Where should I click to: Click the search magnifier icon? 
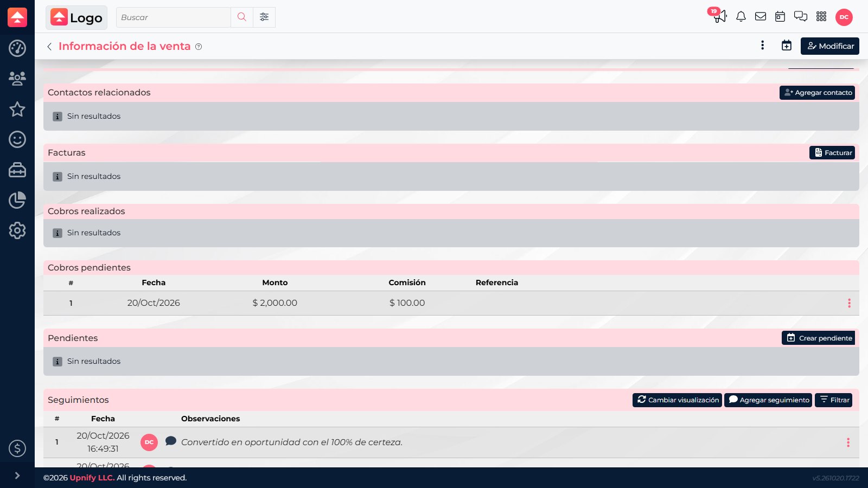click(242, 17)
